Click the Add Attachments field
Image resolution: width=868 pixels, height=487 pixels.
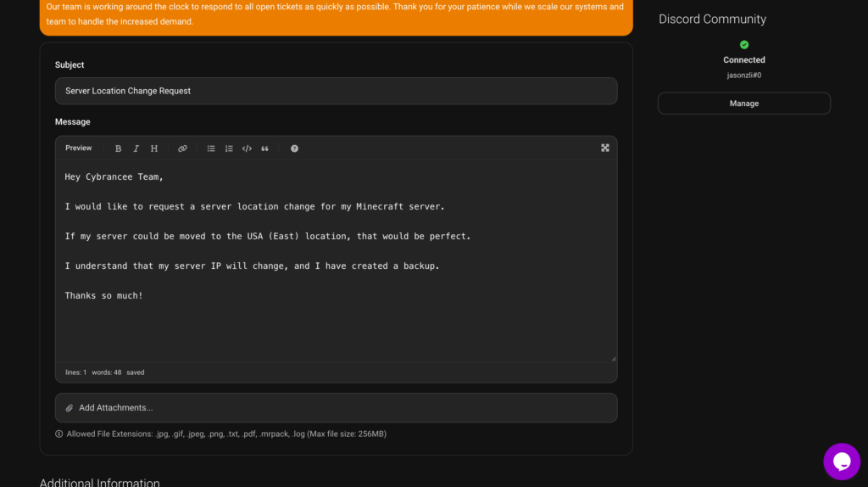point(336,408)
